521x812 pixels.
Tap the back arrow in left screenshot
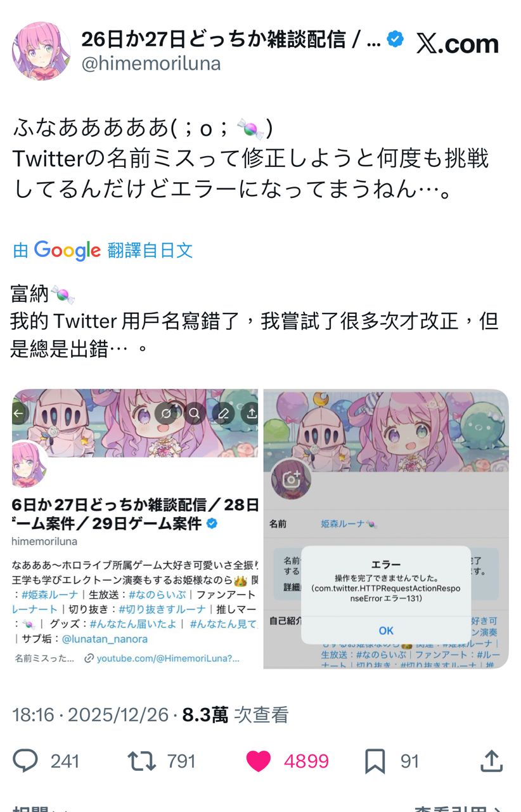point(18,414)
